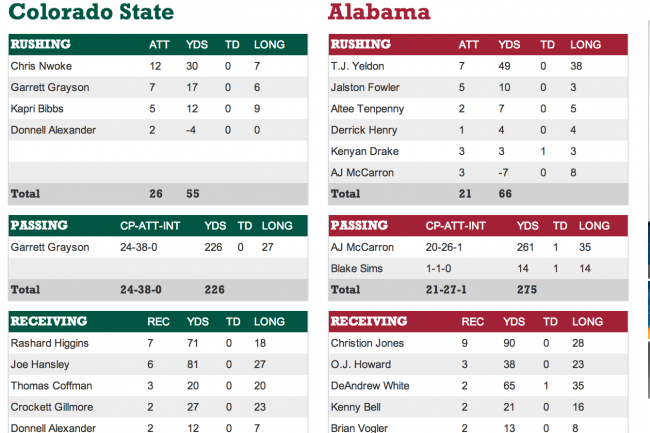Click the YDS column in Alabama rushing
The height and width of the screenshot is (433, 650).
tap(509, 44)
